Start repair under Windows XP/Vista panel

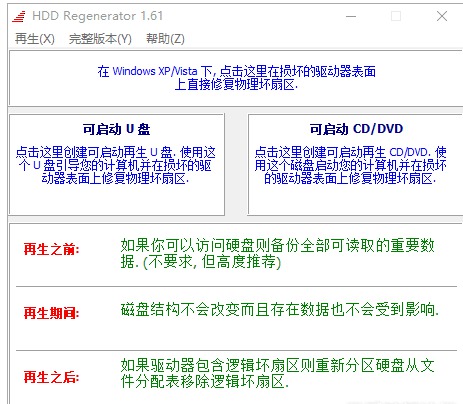(236, 78)
